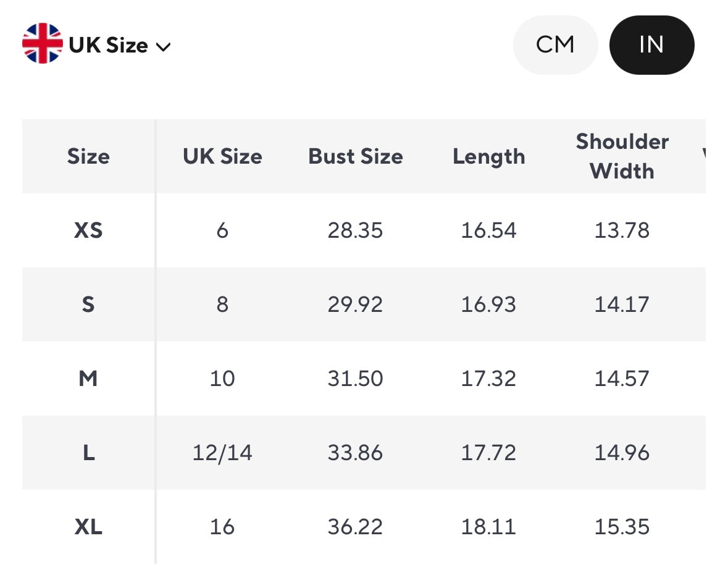Click the UK flag icon
Screen dimensions: 728x567
click(42, 44)
